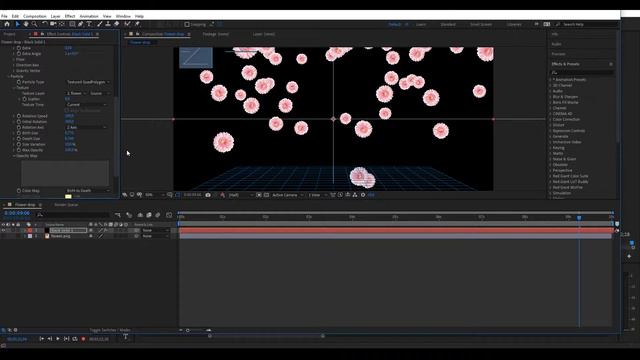This screenshot has width=640, height=360.
Task: Expand the Animation Presets folder in Effects
Action: tap(551, 80)
